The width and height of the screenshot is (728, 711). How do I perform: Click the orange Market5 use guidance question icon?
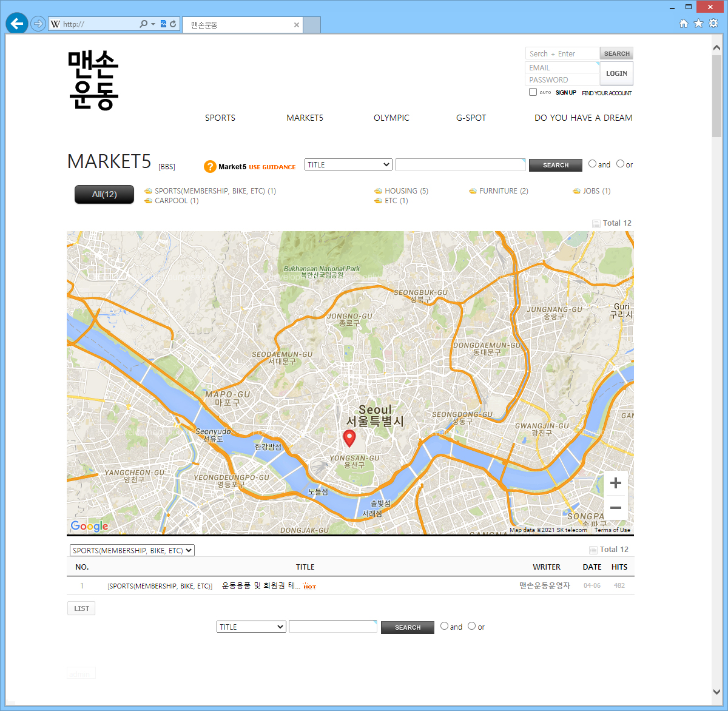click(x=210, y=166)
